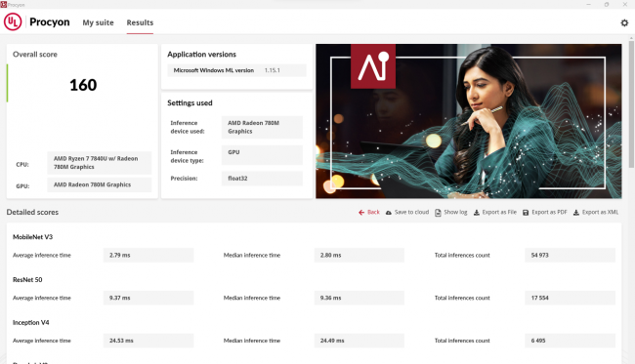
Task: Click the Precision label
Action: click(x=184, y=179)
